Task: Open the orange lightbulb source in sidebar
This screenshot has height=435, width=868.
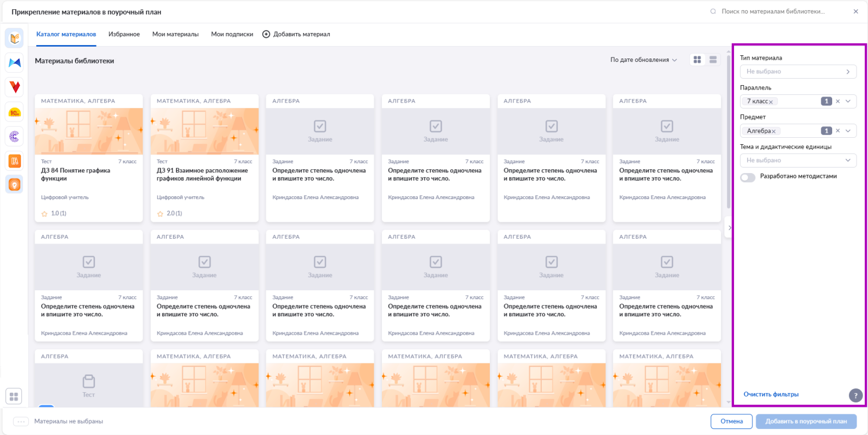Action: (14, 185)
